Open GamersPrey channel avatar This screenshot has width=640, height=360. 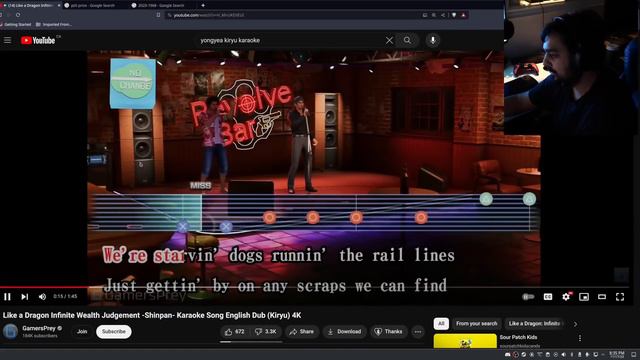click(10, 331)
